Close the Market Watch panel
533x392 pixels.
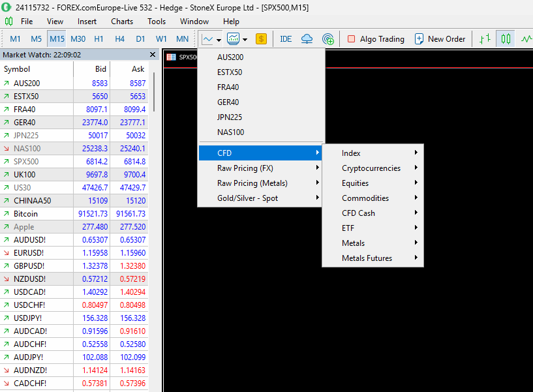point(153,55)
